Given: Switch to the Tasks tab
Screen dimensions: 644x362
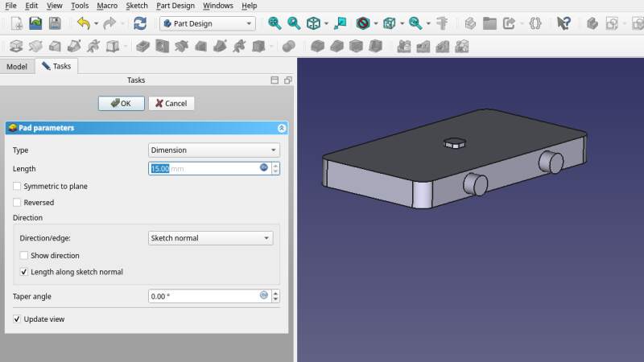Looking at the screenshot, I should (x=56, y=66).
